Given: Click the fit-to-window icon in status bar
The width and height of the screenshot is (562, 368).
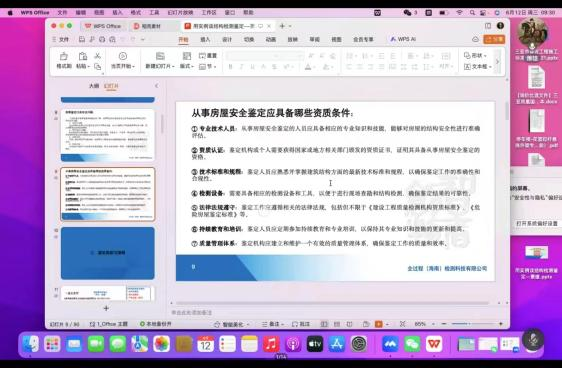Looking at the screenshot, I should coord(403,324).
